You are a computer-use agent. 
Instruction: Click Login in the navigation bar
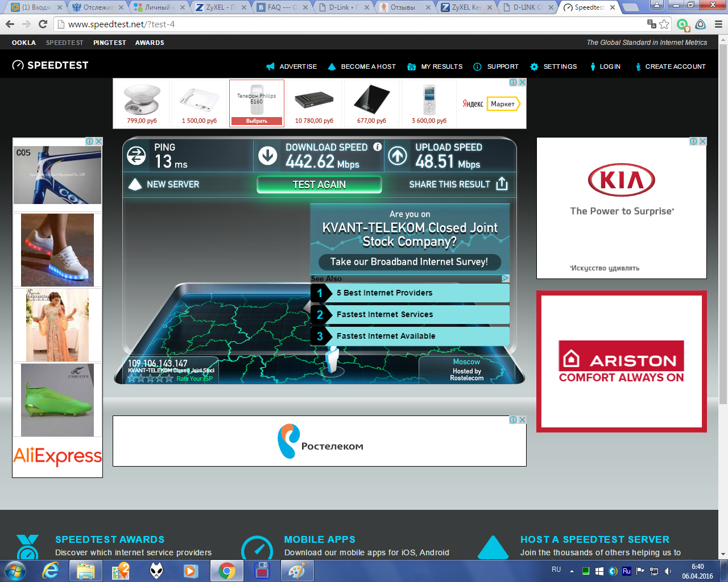pos(610,66)
